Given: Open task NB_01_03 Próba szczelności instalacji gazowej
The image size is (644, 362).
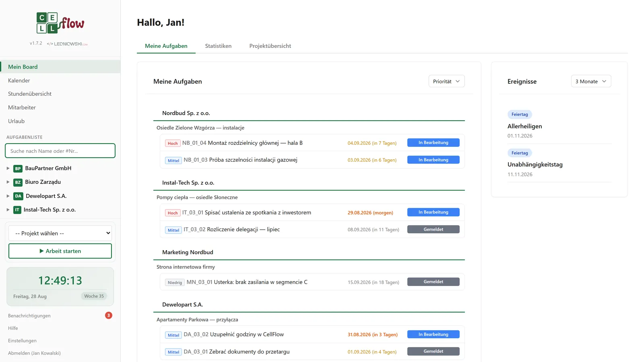Looking at the screenshot, I should pos(240,160).
